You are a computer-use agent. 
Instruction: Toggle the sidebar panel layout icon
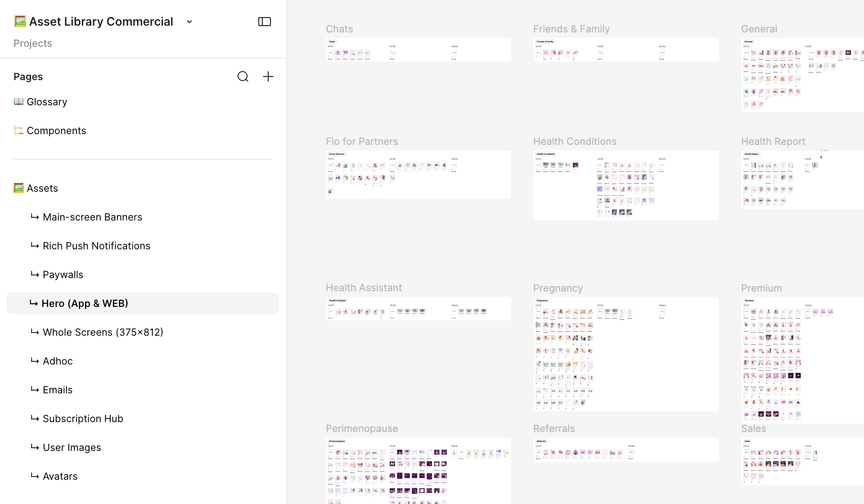tap(265, 22)
